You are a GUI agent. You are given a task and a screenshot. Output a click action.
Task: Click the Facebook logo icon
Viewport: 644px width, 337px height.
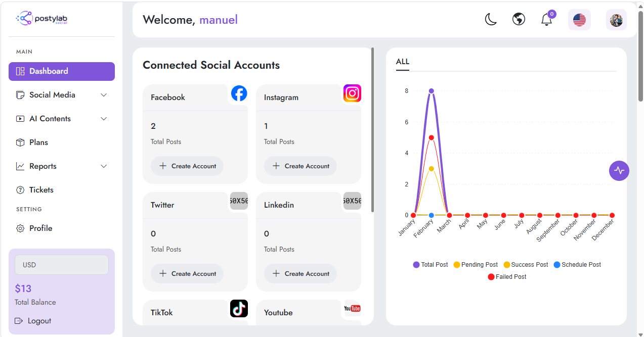pyautogui.click(x=239, y=93)
